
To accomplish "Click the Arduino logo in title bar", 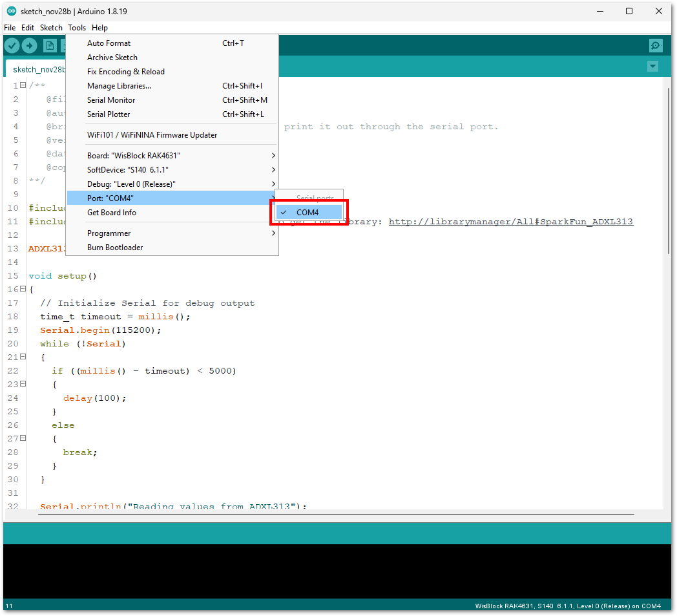I will (x=12, y=11).
